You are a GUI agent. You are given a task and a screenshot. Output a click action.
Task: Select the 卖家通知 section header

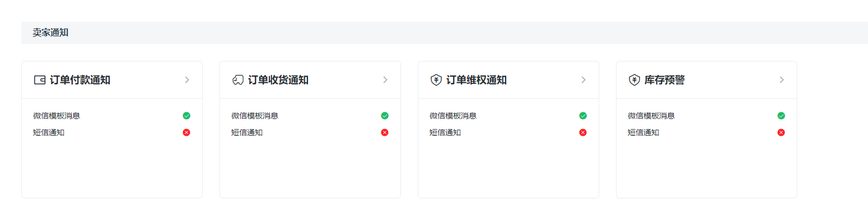click(x=50, y=32)
